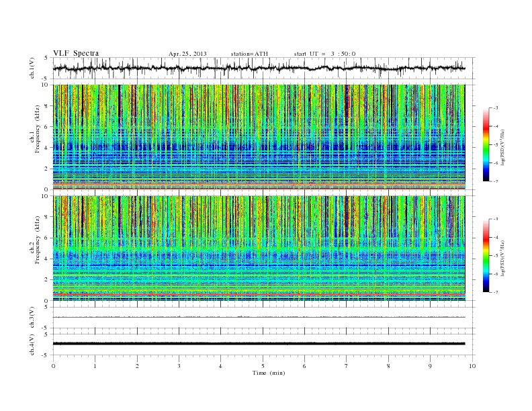
Task: Click the thick ch.4 waveform trace
Action: [259, 344]
